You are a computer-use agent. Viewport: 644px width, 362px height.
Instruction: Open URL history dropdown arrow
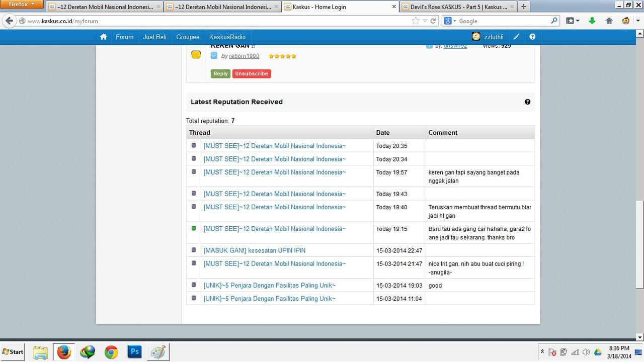tap(425, 21)
